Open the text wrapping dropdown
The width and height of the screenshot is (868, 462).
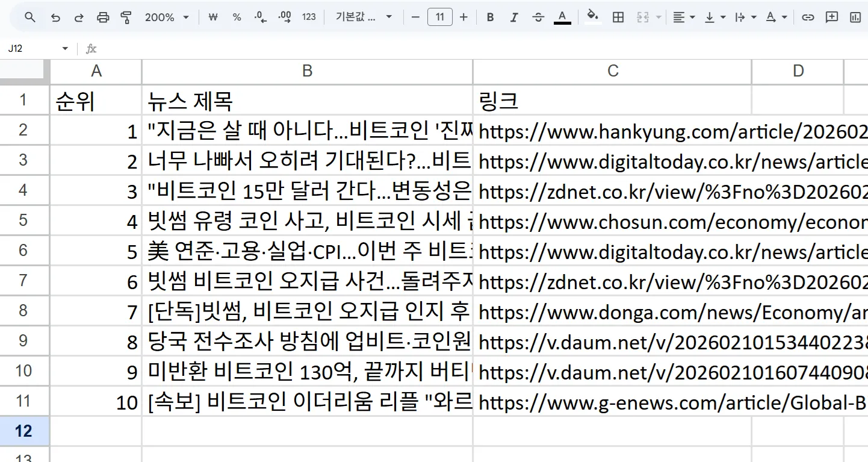tap(746, 17)
